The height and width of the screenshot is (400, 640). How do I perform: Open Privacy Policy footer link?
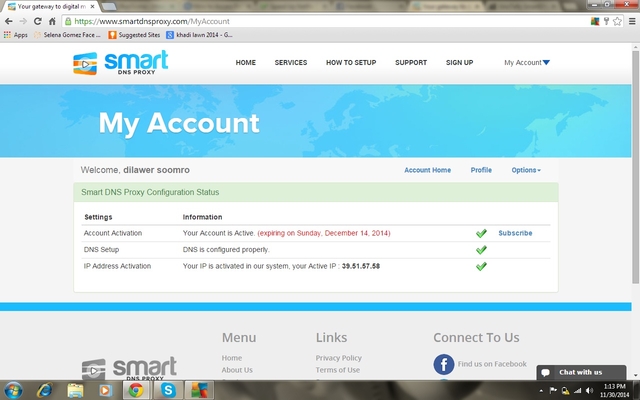tap(338, 358)
